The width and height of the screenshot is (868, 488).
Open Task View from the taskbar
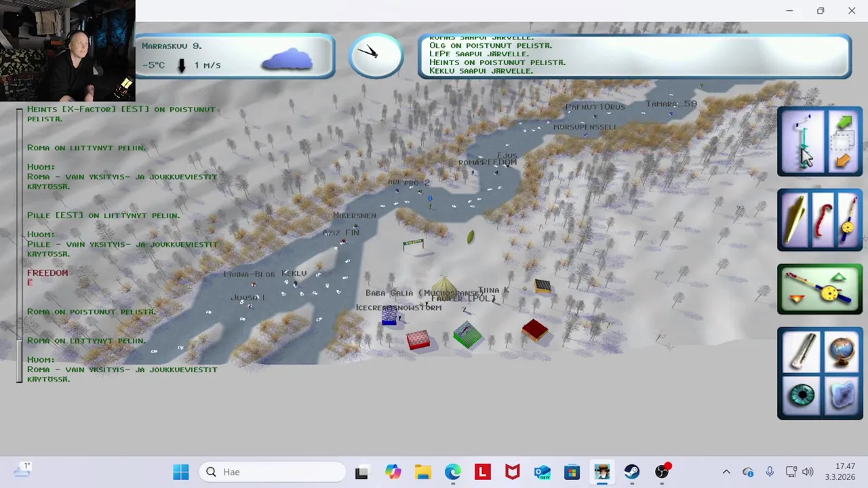click(x=361, y=472)
